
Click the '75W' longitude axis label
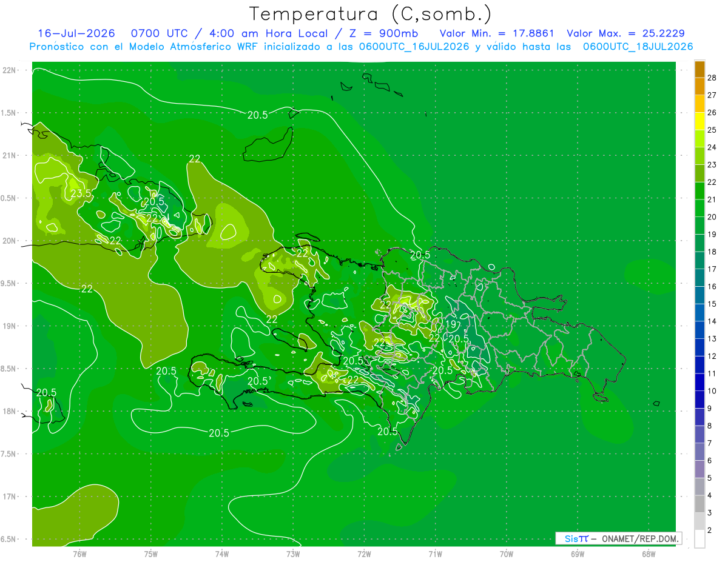pyautogui.click(x=151, y=554)
